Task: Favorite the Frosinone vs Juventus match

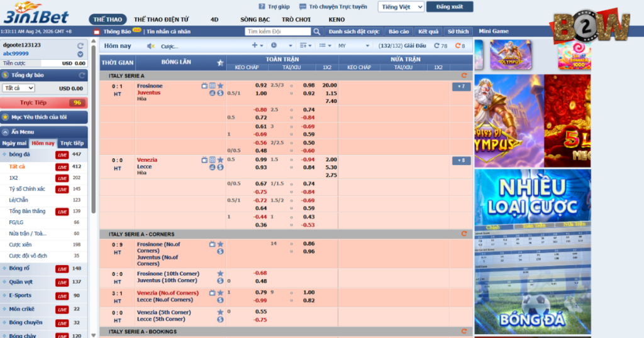Action: pos(221,85)
